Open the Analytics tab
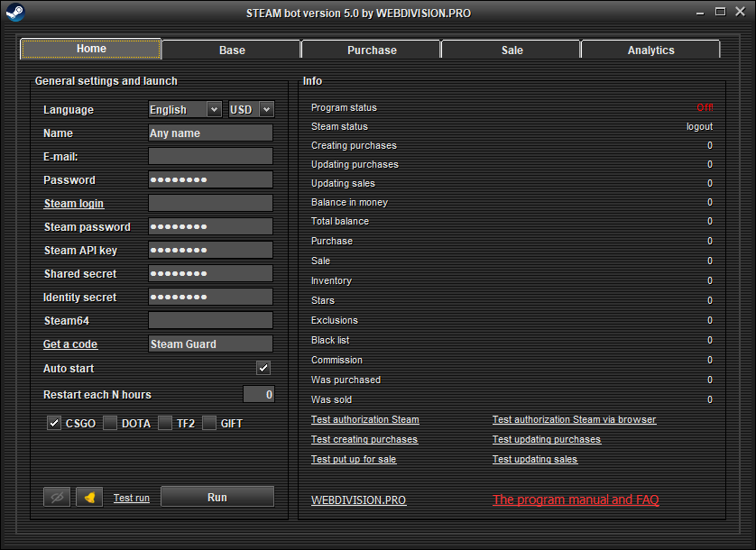756x550 pixels. coord(650,50)
